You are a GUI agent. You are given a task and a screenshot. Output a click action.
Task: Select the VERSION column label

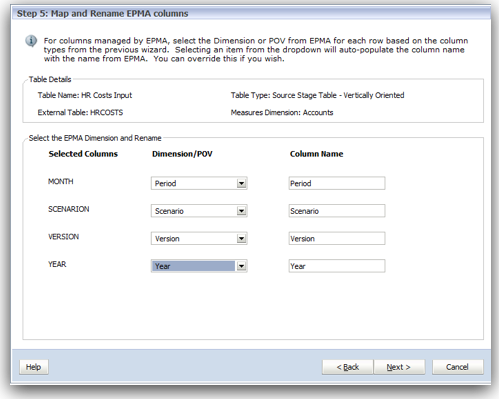coord(64,237)
